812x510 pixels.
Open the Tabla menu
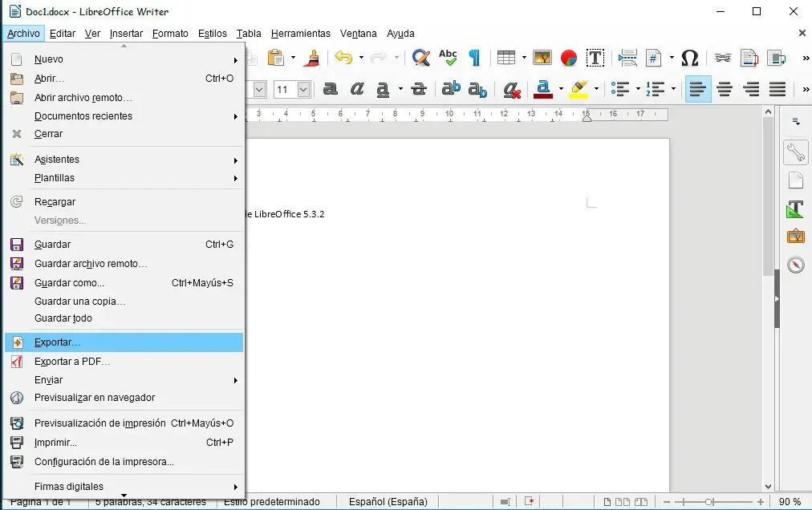(x=249, y=33)
